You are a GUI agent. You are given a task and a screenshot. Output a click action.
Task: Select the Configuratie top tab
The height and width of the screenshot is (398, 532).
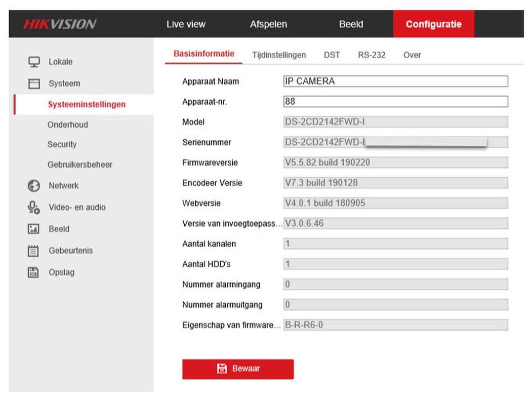point(434,24)
